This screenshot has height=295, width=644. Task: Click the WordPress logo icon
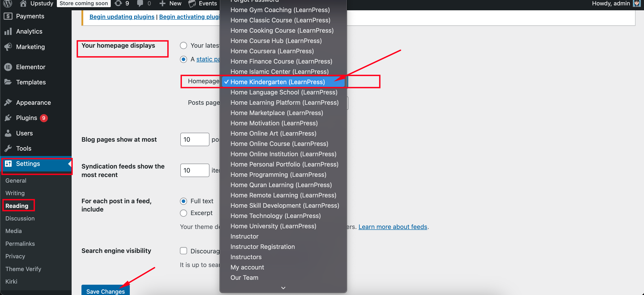point(8,3)
